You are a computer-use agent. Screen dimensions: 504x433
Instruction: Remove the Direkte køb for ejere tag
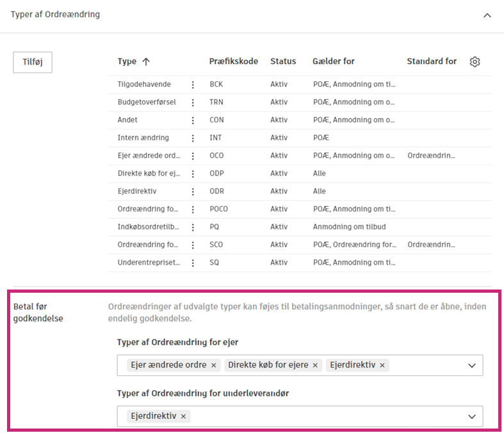(315, 365)
